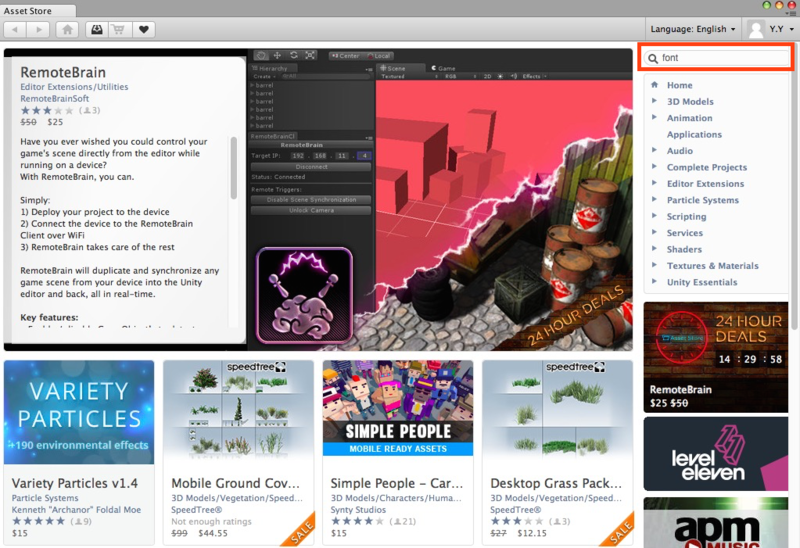The image size is (800, 548).
Task: Expand the Particle Systems category arrow
Action: [x=654, y=199]
